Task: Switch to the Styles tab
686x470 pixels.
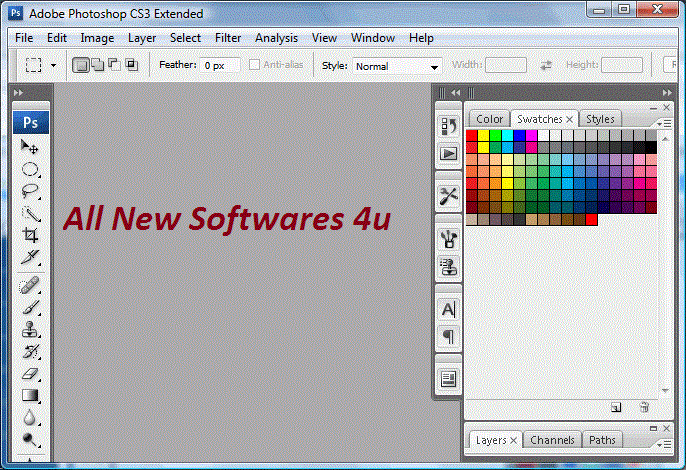Action: tap(600, 119)
